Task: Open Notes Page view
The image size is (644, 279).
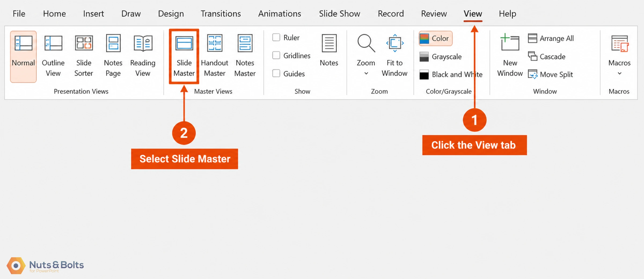Action: pyautogui.click(x=113, y=56)
